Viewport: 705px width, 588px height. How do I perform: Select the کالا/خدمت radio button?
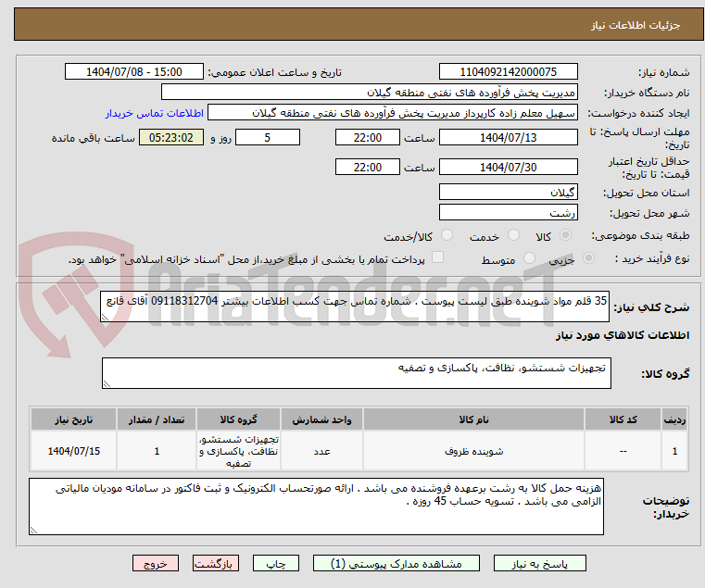[447, 235]
